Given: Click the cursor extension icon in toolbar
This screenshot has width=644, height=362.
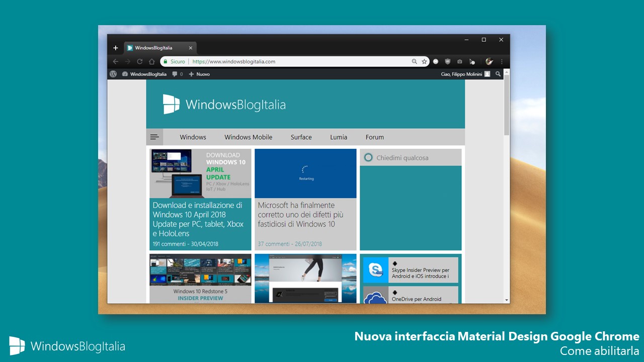Looking at the screenshot, I should click(x=472, y=62).
